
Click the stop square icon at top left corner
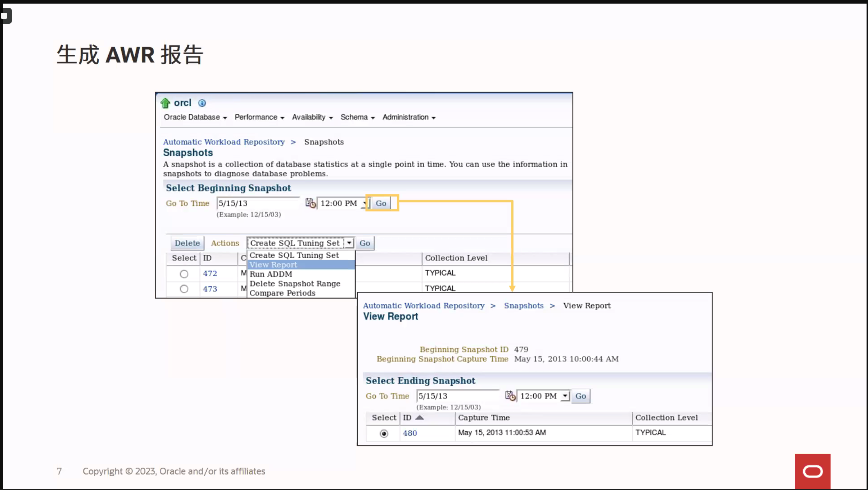[x=4, y=16]
